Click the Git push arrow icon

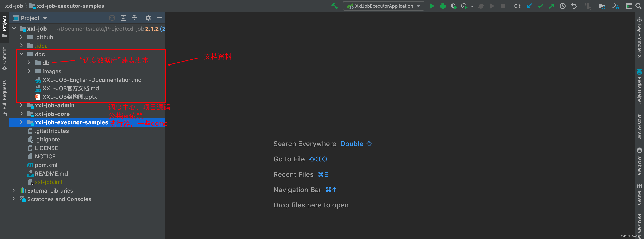click(551, 6)
